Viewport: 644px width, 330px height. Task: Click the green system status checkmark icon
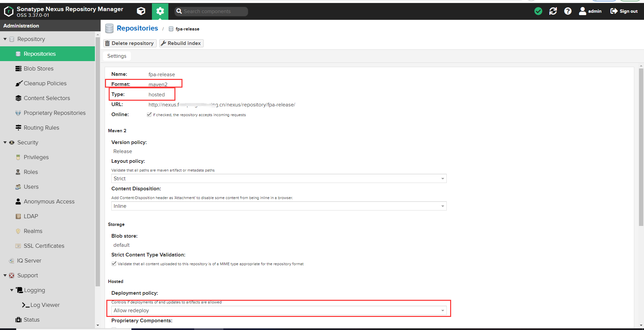click(538, 11)
